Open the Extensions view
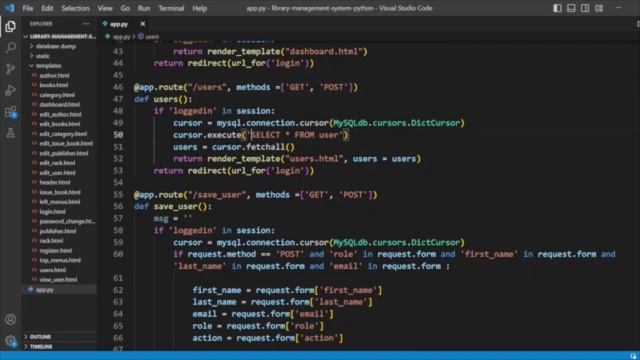The image size is (640, 360). [11, 112]
